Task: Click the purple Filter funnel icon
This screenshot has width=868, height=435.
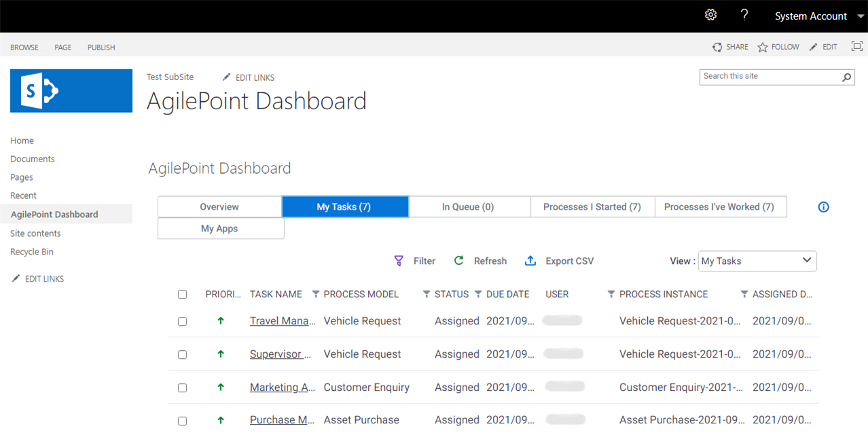Action: 399,261
